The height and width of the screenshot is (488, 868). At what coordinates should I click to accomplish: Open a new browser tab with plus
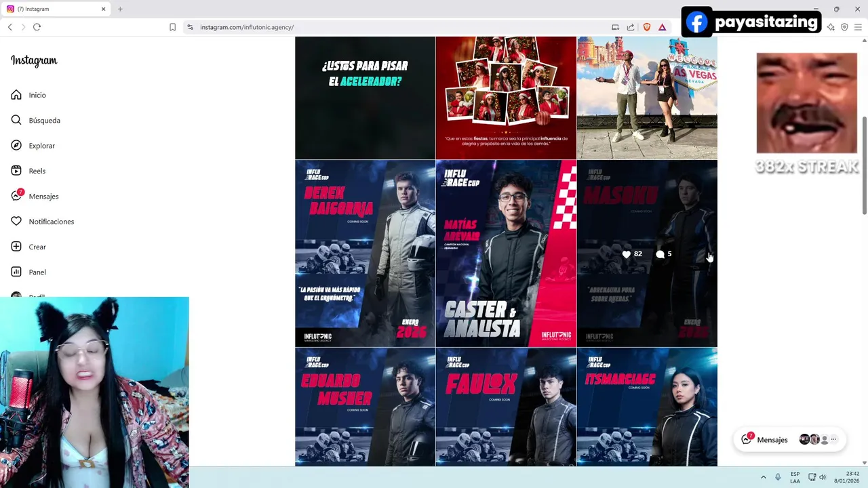coord(120,9)
